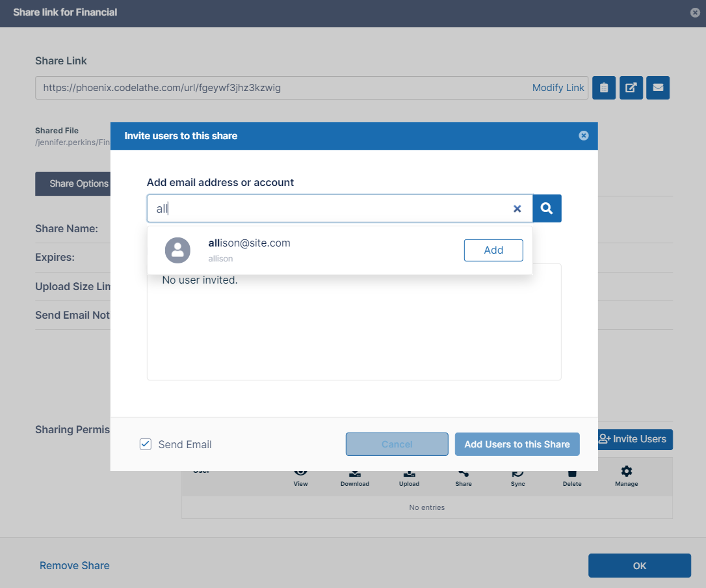This screenshot has height=588, width=706.
Task: Select the allison@site.com suggestion row
Action: [x=312, y=250]
